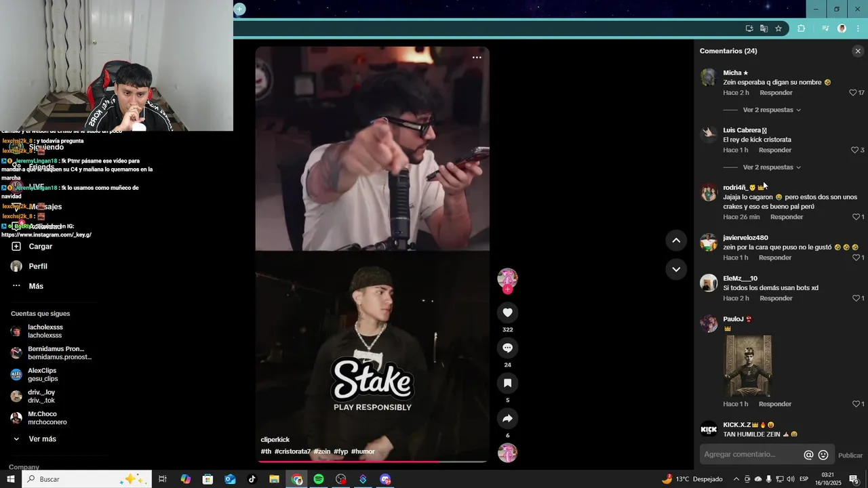Image resolution: width=868 pixels, height=488 pixels.
Task: Open the Cargar upload menu item
Action: 32,247
